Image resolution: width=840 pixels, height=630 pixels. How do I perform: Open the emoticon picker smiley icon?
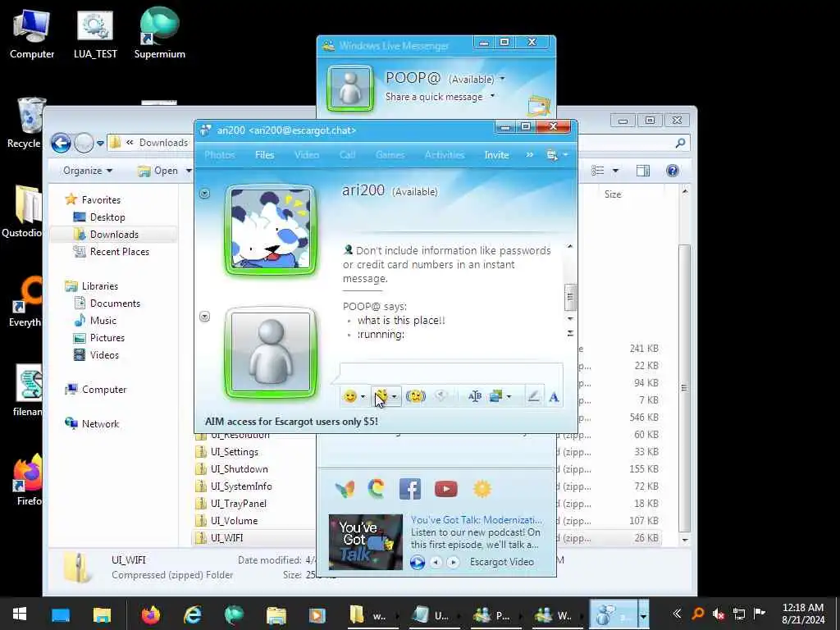click(x=349, y=396)
